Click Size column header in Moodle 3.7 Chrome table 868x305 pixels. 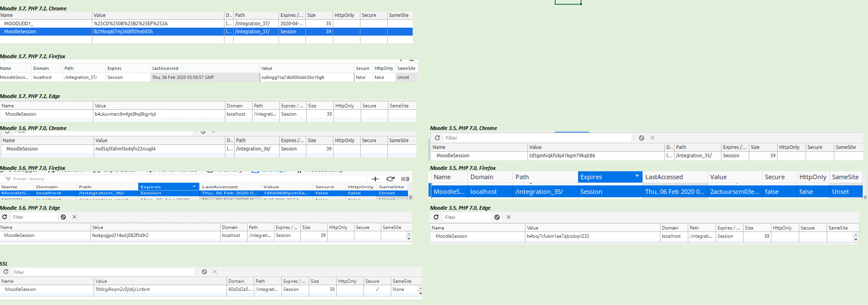point(319,15)
